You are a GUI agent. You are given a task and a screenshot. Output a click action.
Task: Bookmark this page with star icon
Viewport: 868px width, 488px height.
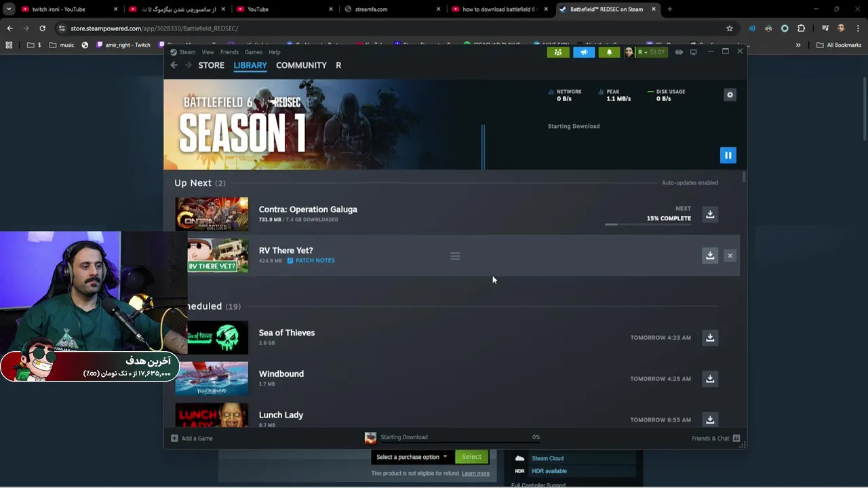[730, 28]
